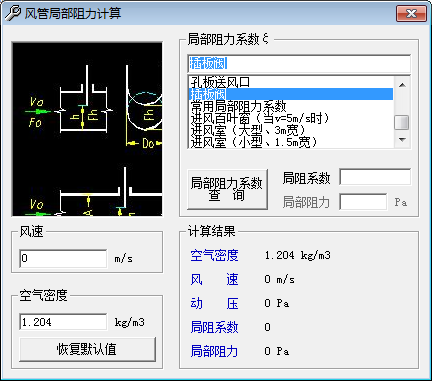Screen dimensions: 432x381
Task: Close the 风管局部阻力计算 window
Action: (411, 14)
